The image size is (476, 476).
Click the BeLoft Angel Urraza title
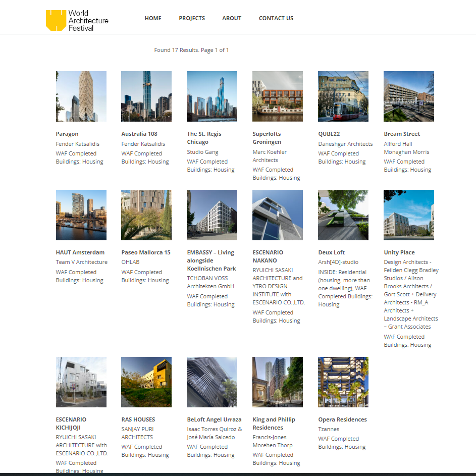tap(215, 419)
